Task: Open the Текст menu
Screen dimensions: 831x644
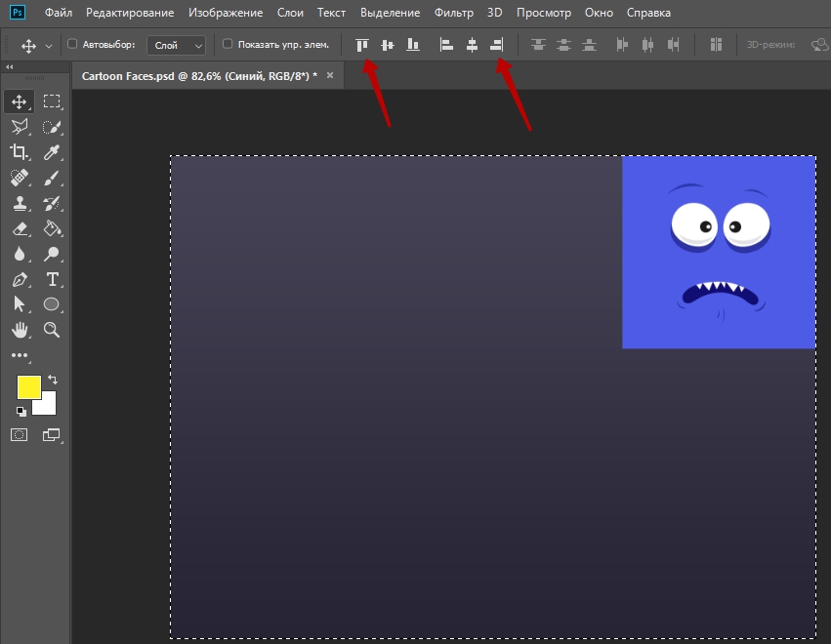Action: [x=331, y=13]
